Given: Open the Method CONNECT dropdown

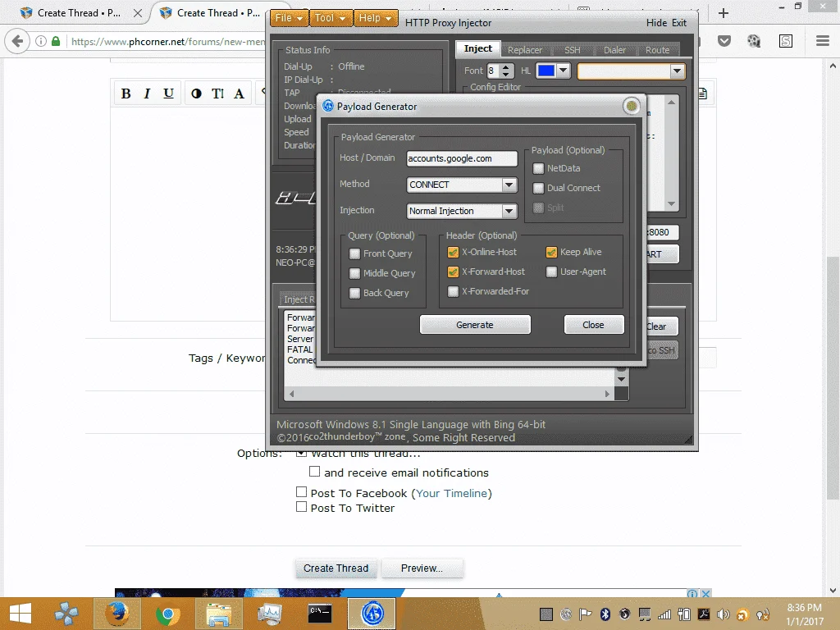Looking at the screenshot, I should 509,185.
